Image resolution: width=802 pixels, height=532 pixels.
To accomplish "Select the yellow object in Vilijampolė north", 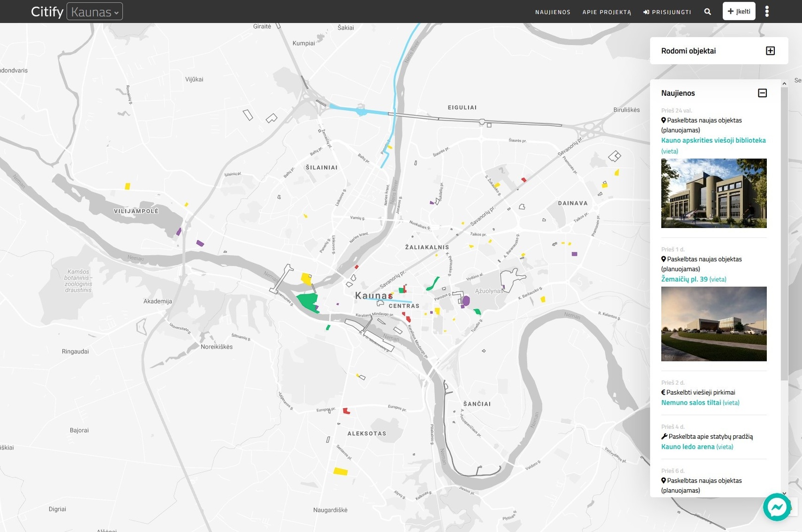I will pos(127,186).
